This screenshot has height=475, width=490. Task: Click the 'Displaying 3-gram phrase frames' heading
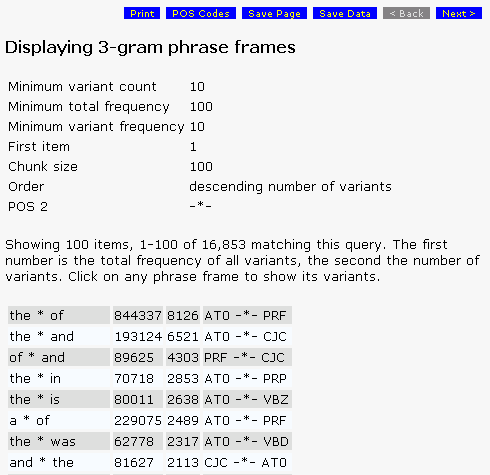(150, 47)
